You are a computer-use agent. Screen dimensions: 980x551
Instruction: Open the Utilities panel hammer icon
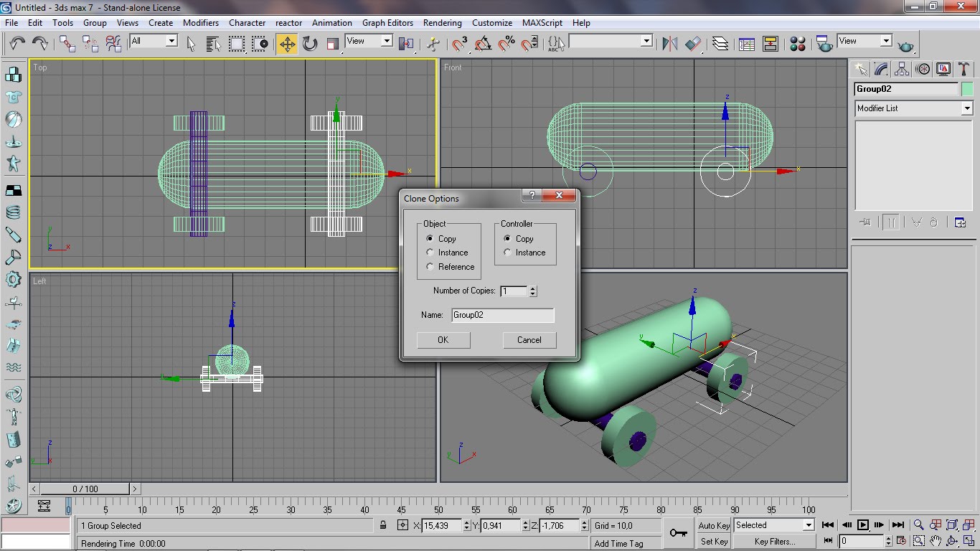(962, 68)
